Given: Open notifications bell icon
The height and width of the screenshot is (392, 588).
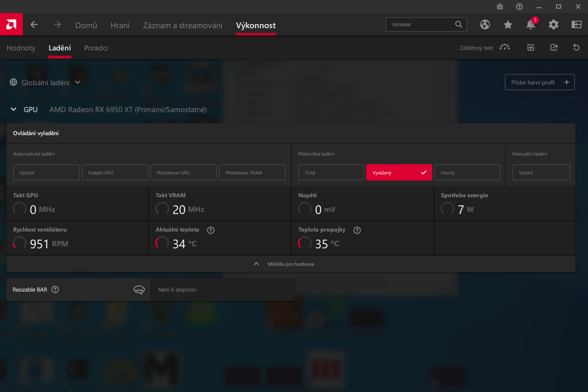Looking at the screenshot, I should 531,24.
